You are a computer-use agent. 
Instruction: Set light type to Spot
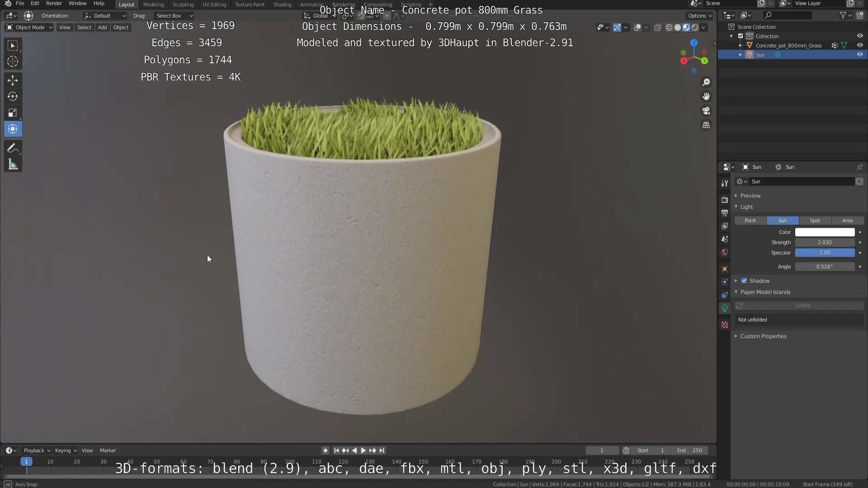click(x=815, y=221)
